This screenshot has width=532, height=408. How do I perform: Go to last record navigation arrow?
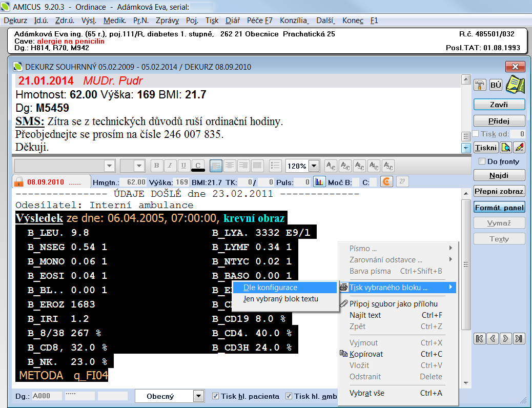click(x=519, y=338)
